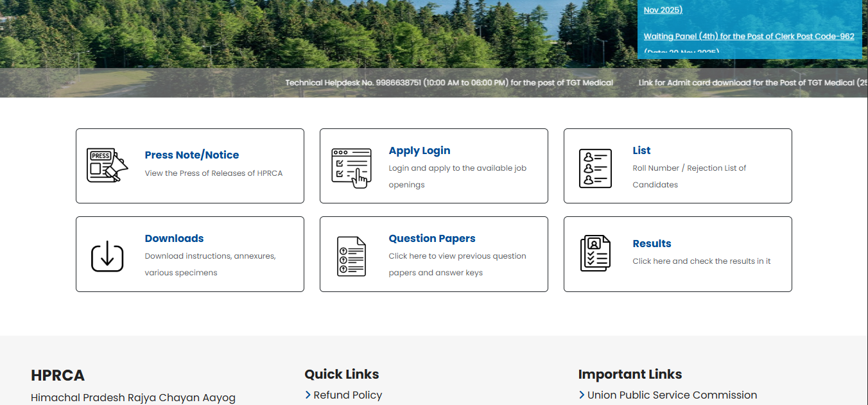Click the chevron beside Union Public Service Commission
868x405 pixels.
pos(582,395)
